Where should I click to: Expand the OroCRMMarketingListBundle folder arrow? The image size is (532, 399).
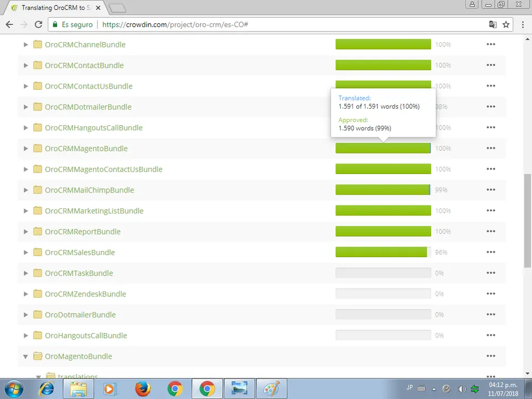26,211
